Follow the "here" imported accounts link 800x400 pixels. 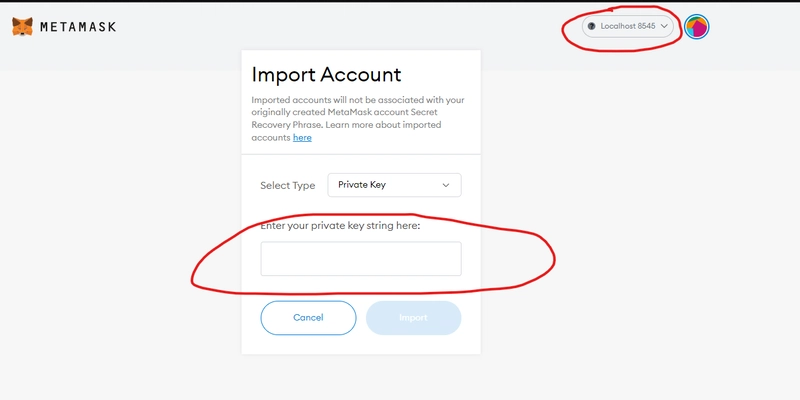(302, 138)
